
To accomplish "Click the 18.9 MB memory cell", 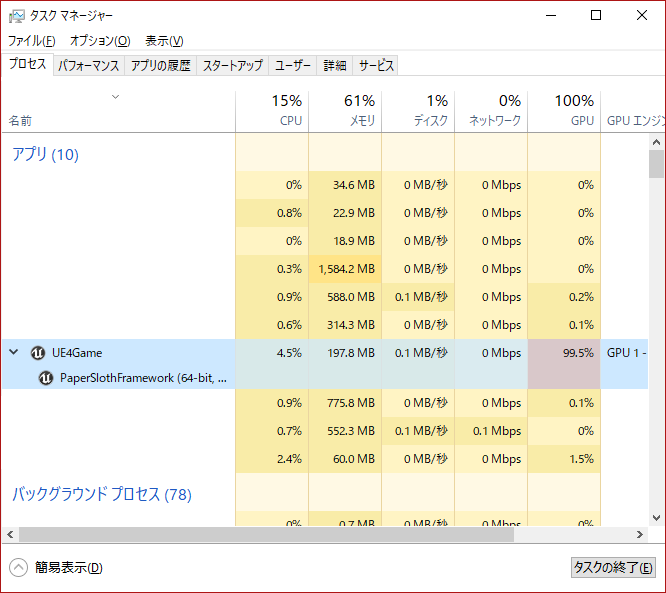I will click(x=345, y=241).
